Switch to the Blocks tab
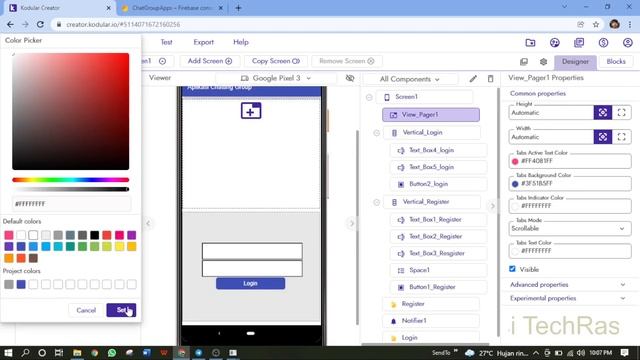This screenshot has height=360, width=640. (x=616, y=62)
